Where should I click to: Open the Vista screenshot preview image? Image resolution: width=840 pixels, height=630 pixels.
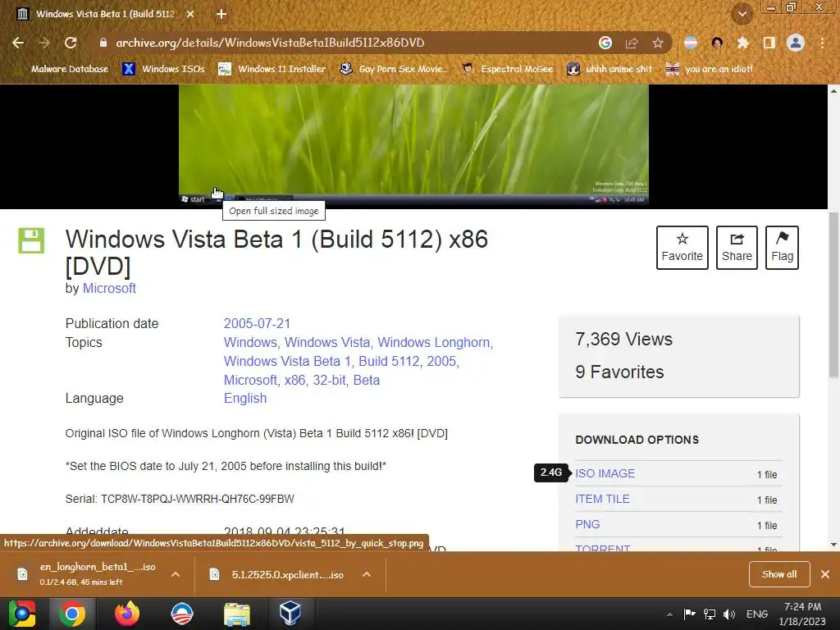413,144
